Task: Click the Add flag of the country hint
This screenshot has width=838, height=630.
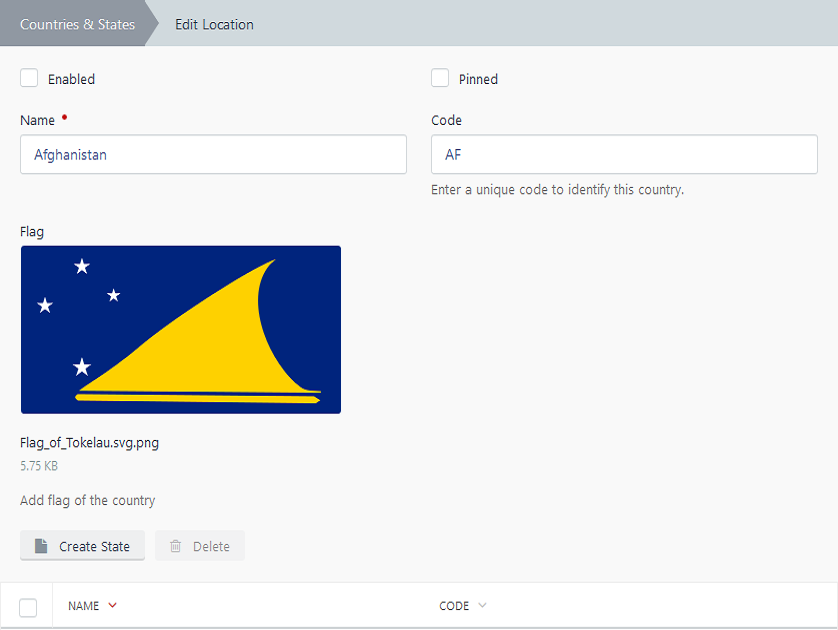Action: click(x=88, y=501)
